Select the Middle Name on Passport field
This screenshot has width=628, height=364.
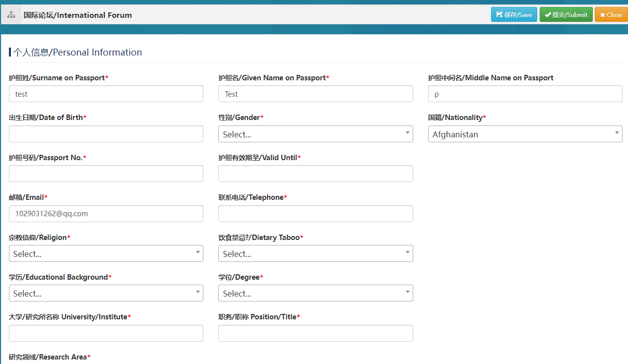tap(525, 94)
